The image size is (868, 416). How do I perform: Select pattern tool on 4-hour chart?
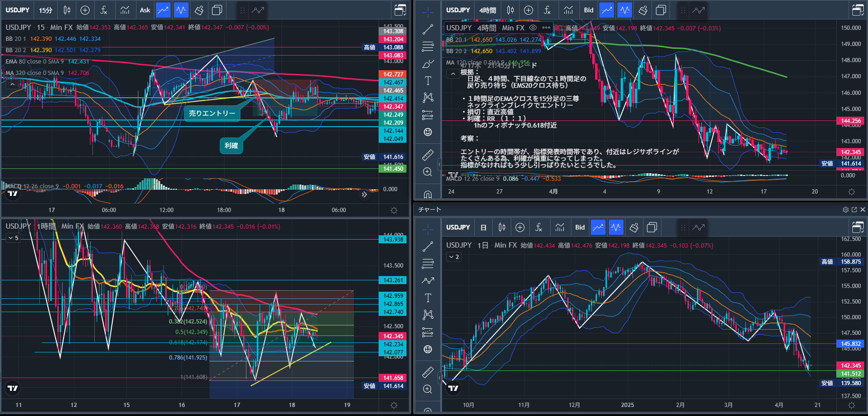428,98
